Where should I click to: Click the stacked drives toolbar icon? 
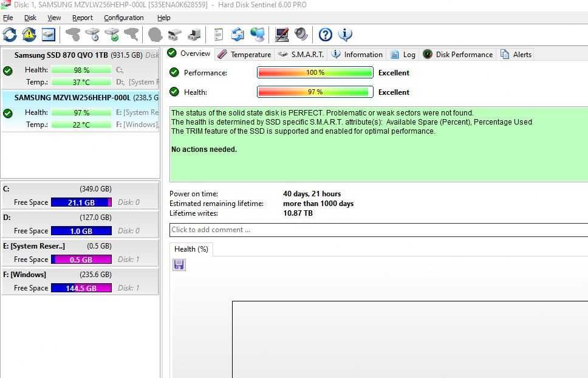click(x=175, y=35)
